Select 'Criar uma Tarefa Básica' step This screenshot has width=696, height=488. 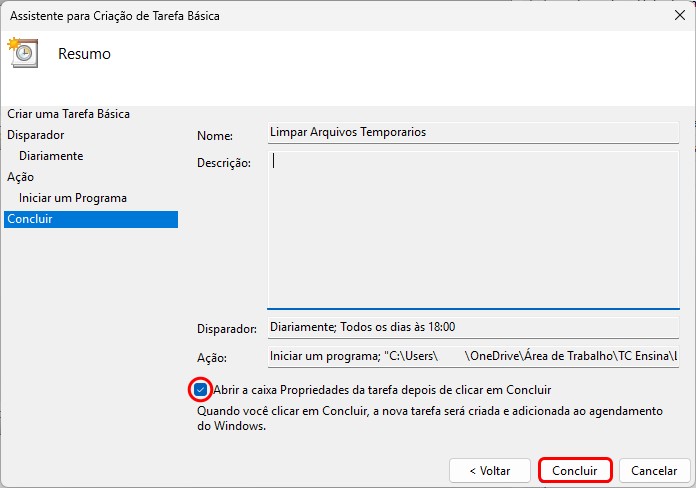(68, 114)
